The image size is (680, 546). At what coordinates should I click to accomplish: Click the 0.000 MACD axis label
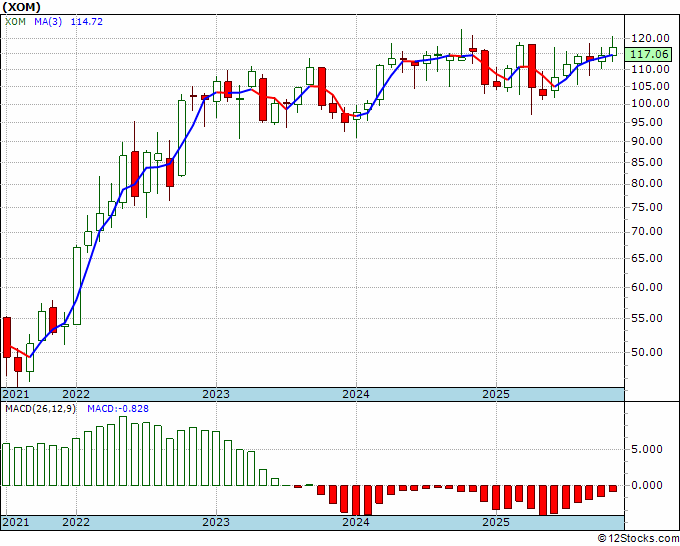click(647, 485)
